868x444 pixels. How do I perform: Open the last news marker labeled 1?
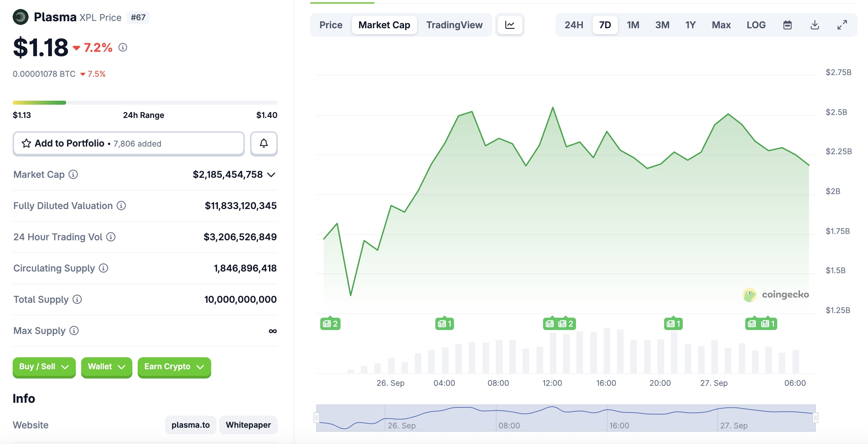[768, 323]
